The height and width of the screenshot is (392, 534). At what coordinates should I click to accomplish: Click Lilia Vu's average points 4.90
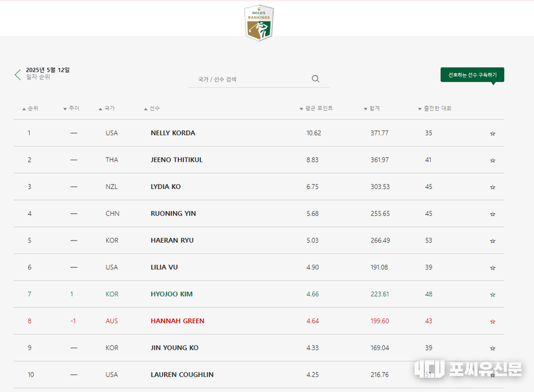pos(313,267)
